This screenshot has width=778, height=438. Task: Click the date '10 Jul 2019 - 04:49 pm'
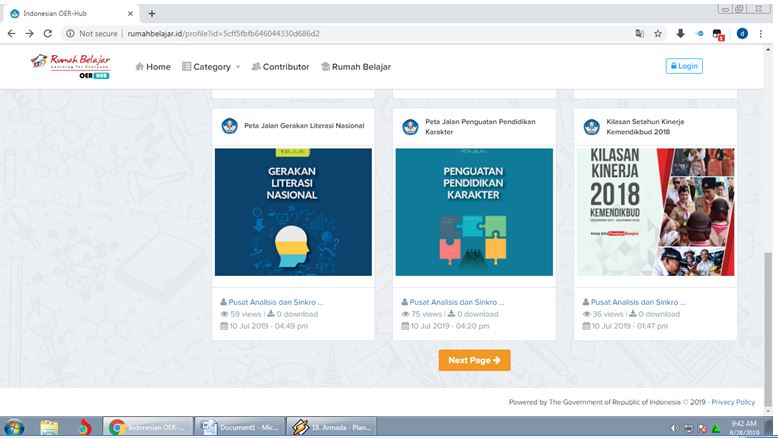268,326
